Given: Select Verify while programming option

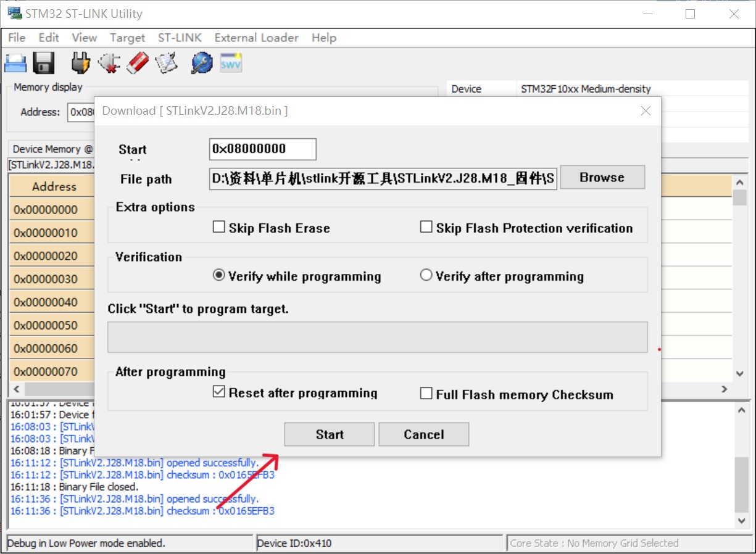Looking at the screenshot, I should [218, 276].
